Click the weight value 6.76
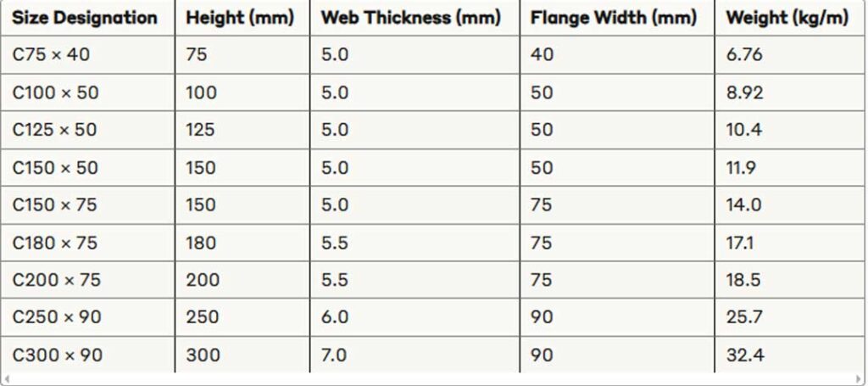This screenshot has height=386, width=868. click(x=744, y=54)
